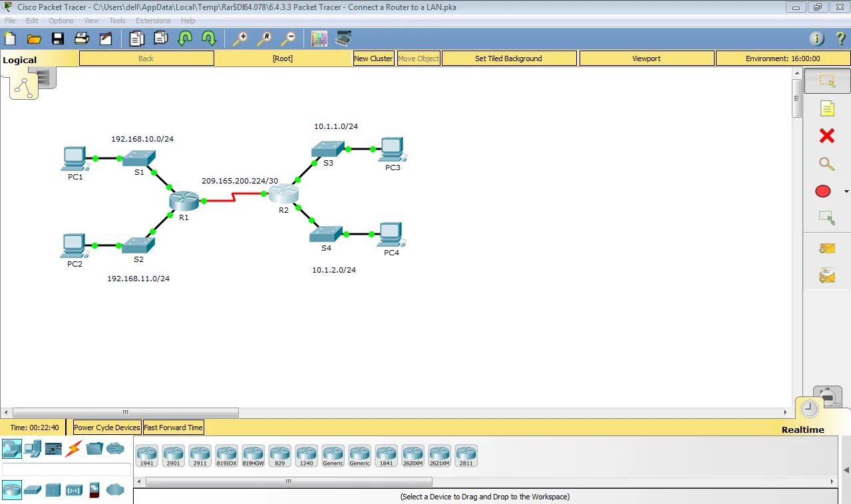Image resolution: width=851 pixels, height=504 pixels.
Task: Click router R2 in the topology
Action: coord(283,193)
